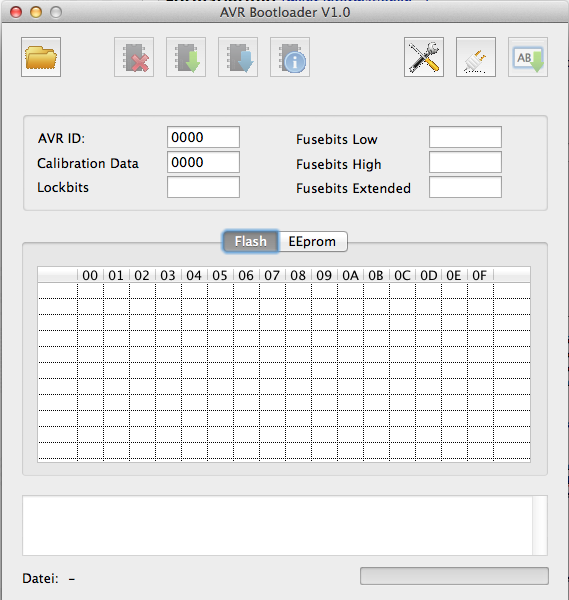
Task: Click the 'Fusebits Extended' label
Action: [x=353, y=188]
